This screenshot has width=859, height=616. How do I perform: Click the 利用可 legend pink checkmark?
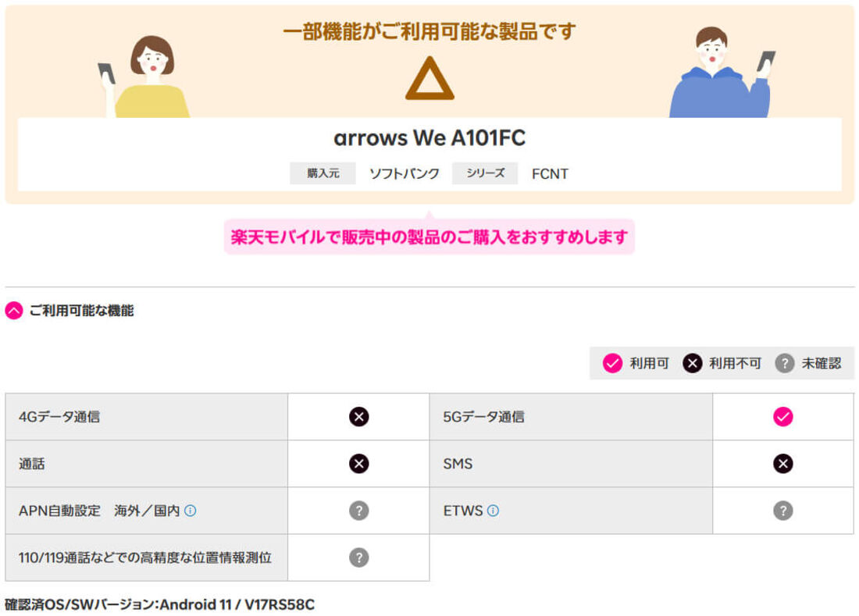click(612, 363)
